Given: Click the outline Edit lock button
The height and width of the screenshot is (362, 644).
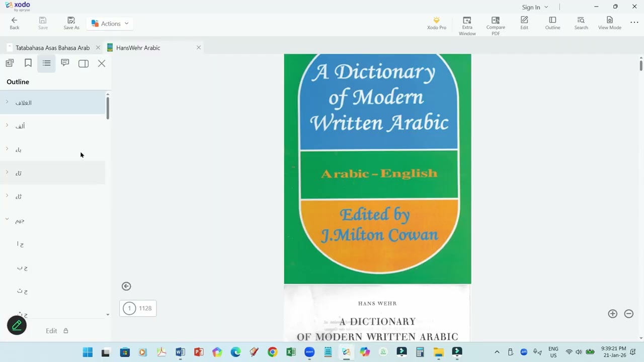Looking at the screenshot, I should (57, 331).
